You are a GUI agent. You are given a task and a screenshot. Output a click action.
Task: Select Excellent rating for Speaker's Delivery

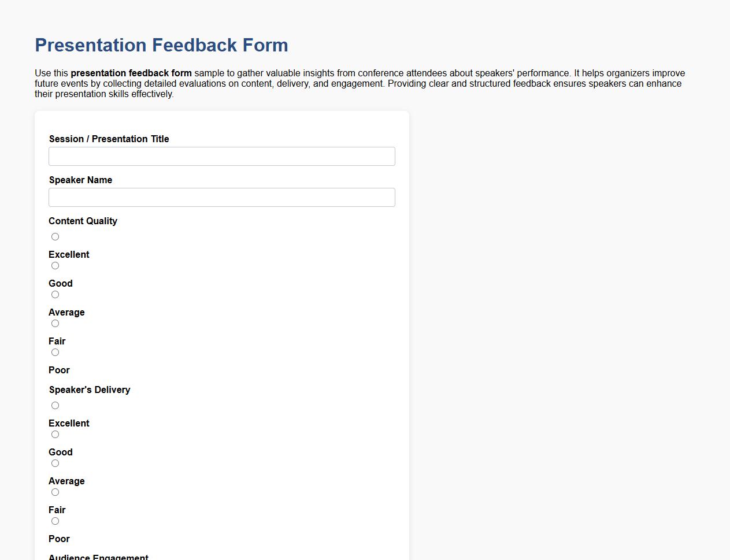[55, 405]
